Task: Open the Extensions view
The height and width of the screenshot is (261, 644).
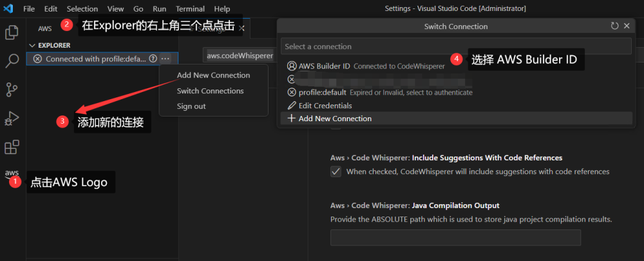Action: pyautogui.click(x=12, y=147)
